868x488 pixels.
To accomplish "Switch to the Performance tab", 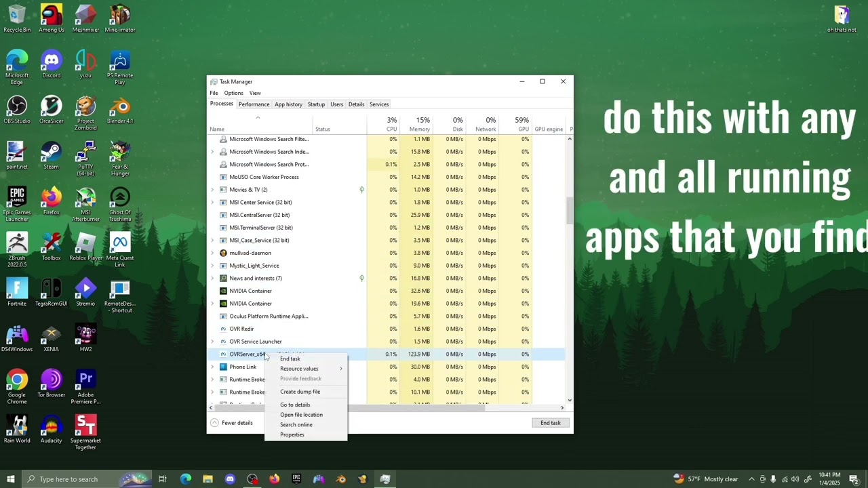I will click(254, 104).
